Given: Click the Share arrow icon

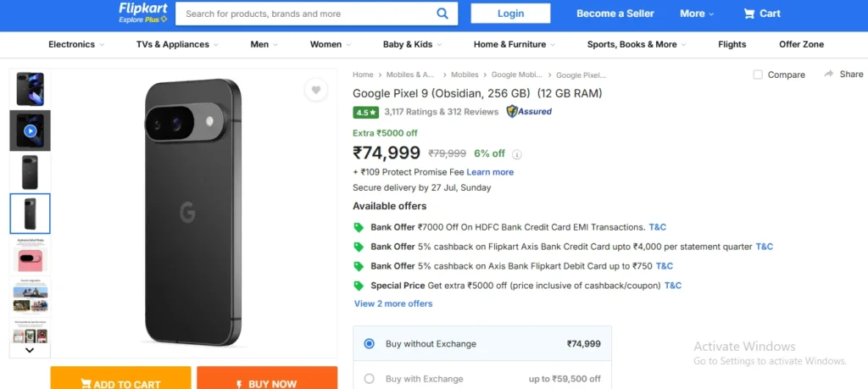Looking at the screenshot, I should click(x=829, y=74).
